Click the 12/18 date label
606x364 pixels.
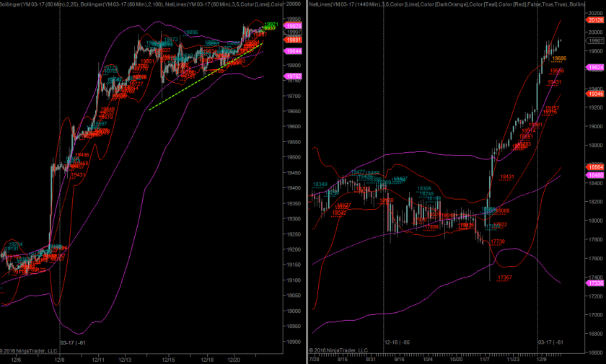click(x=207, y=360)
